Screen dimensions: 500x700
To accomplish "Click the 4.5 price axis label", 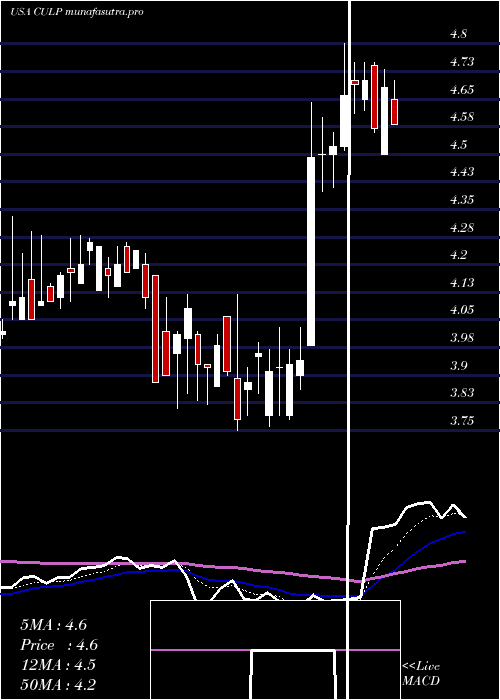I will pyautogui.click(x=458, y=145).
